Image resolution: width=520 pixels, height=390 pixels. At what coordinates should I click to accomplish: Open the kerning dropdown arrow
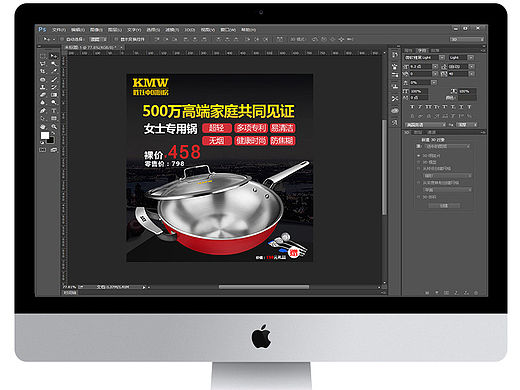[x=435, y=74]
